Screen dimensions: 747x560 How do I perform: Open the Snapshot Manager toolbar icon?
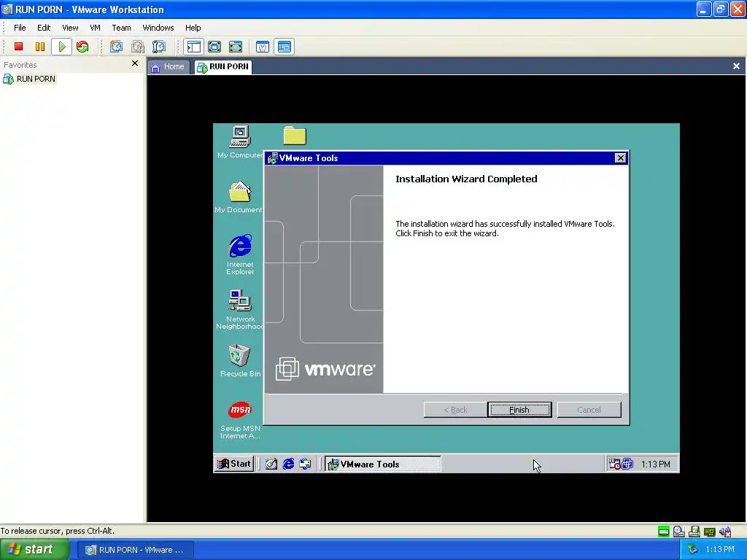[158, 47]
